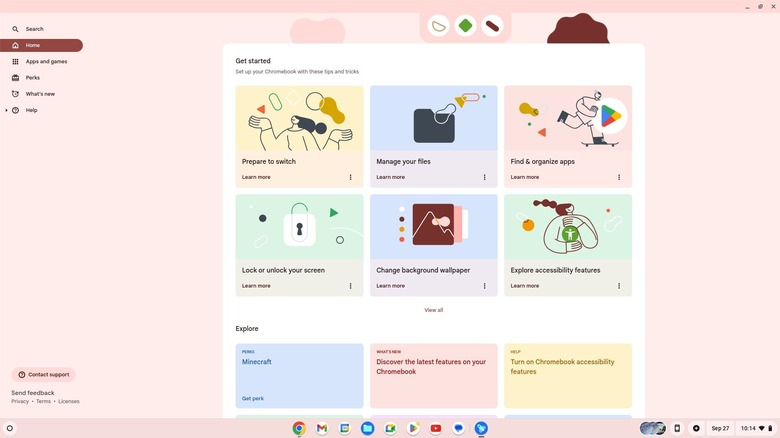Click Learn more under Lock or unlock screen
The width and height of the screenshot is (780, 438).
(256, 286)
